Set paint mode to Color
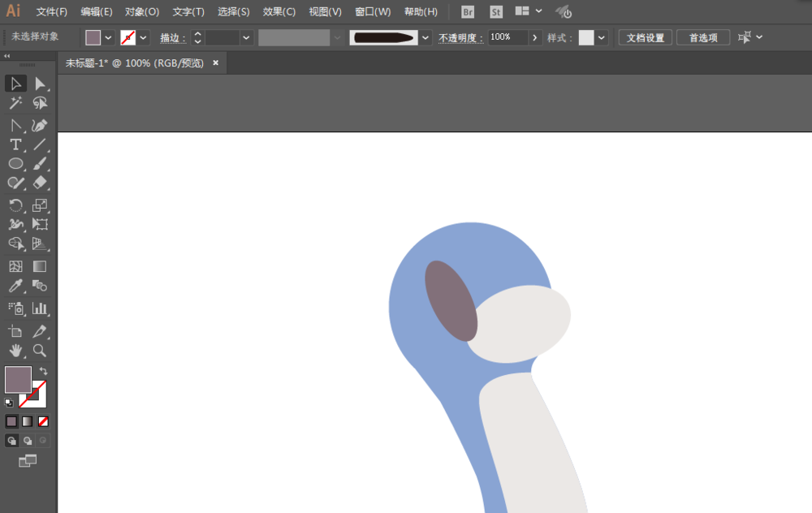Viewport: 812px width, 513px height. click(x=11, y=421)
